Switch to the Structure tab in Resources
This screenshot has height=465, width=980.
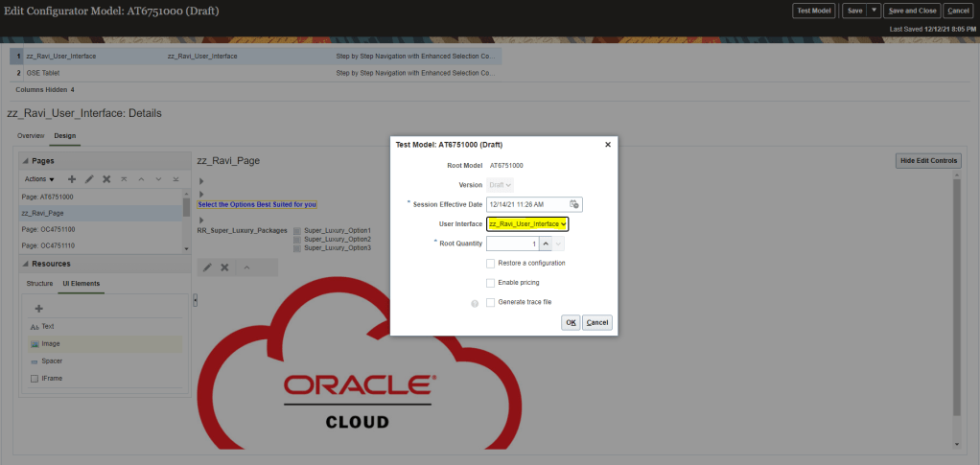click(x=39, y=284)
